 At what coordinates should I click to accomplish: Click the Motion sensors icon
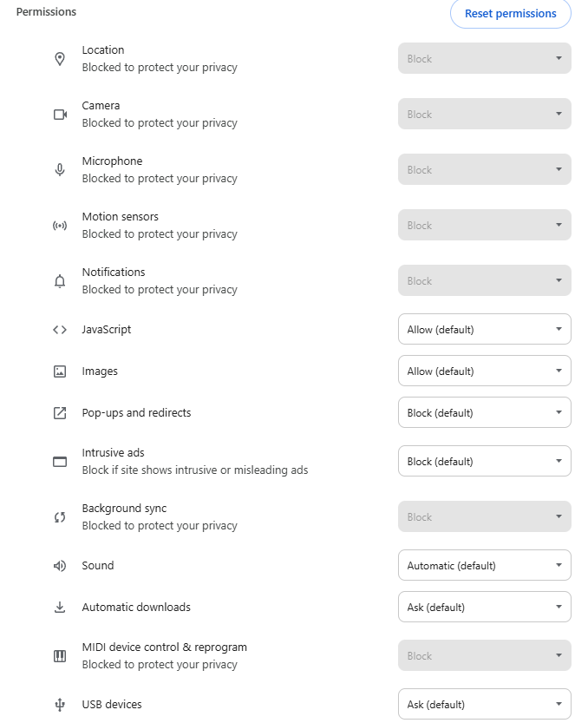click(60, 226)
